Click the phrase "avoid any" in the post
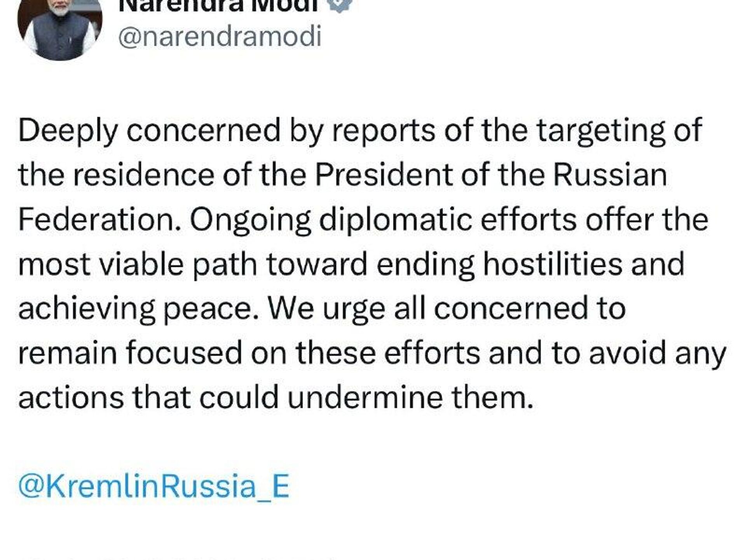The width and height of the screenshot is (746, 560). click(657, 353)
